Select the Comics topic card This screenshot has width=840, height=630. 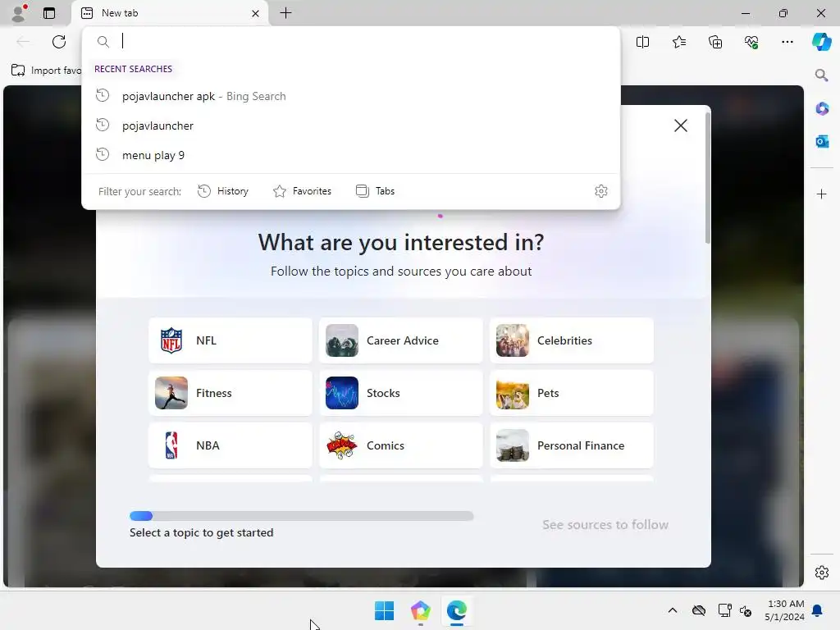point(400,445)
